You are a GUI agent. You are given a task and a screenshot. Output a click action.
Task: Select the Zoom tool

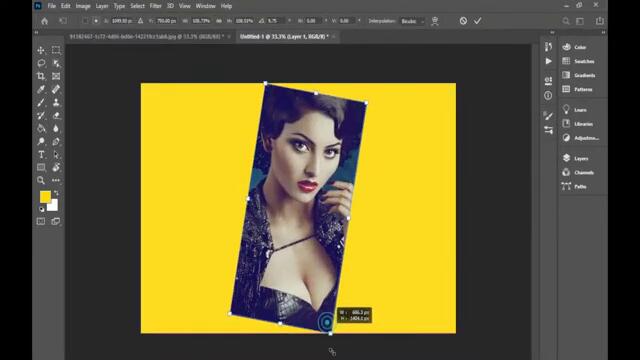pos(41,180)
